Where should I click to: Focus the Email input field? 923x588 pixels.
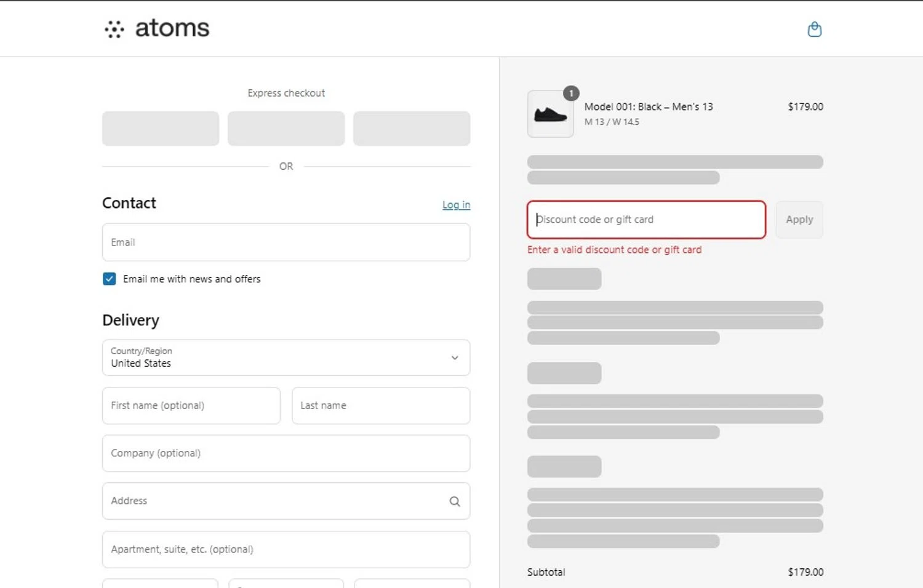click(x=286, y=242)
